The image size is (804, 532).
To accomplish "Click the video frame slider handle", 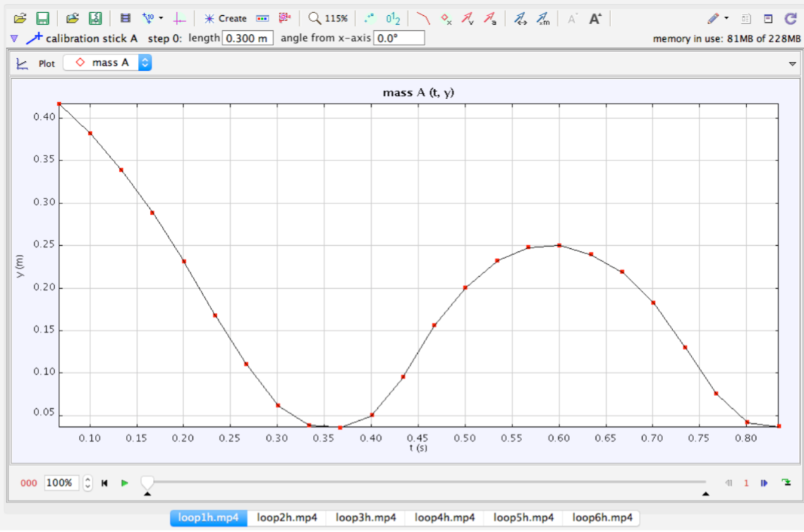I will [147, 483].
